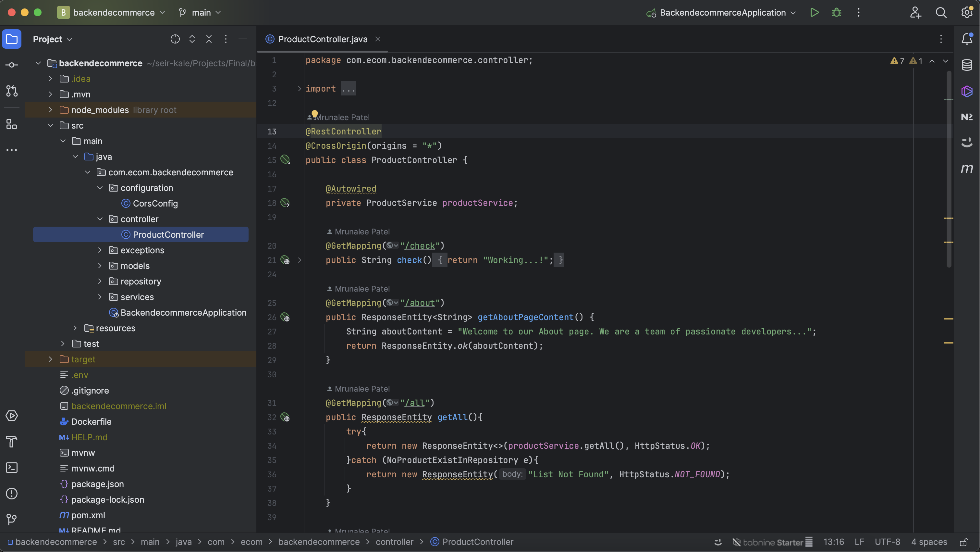The height and width of the screenshot is (552, 980).
Task: Open the main branch dropdown
Action: coord(201,13)
